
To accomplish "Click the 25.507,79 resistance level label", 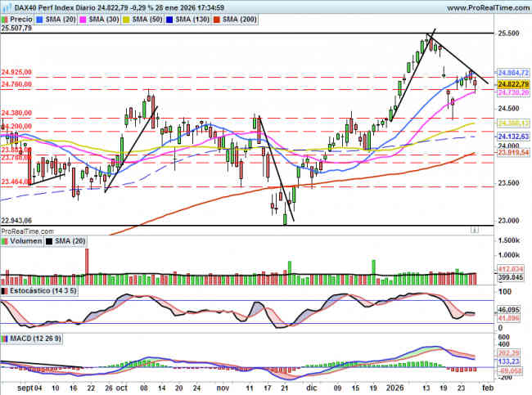I will [16, 28].
